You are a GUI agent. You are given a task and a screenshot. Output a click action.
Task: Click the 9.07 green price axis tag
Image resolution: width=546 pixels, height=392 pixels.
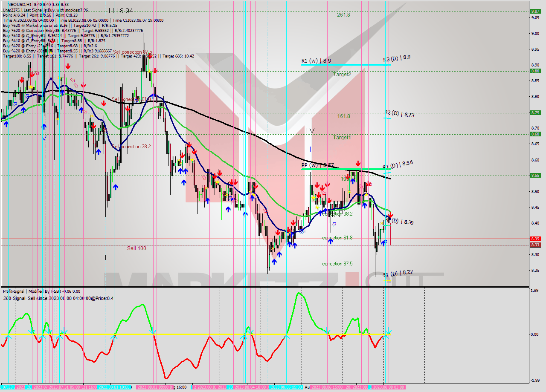(x=535, y=11)
